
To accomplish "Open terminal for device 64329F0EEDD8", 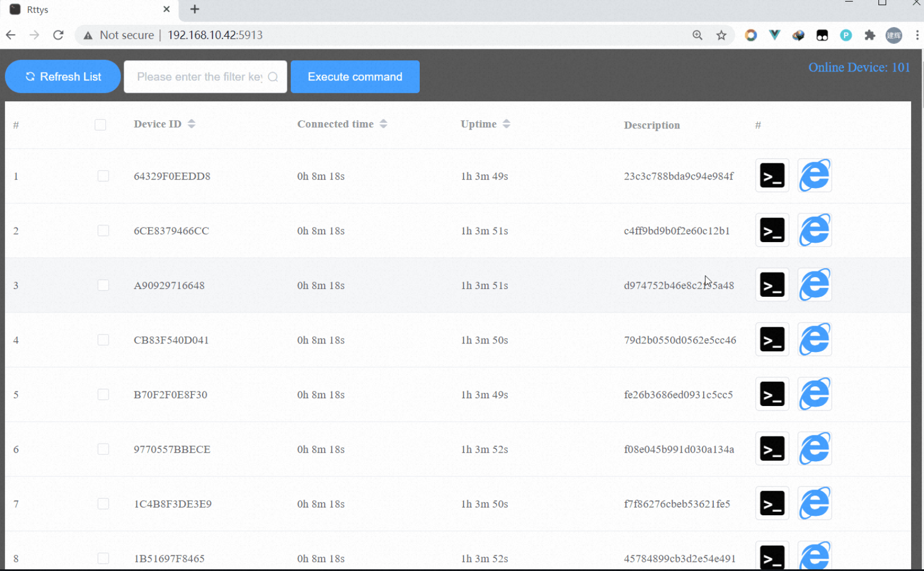I will click(x=772, y=176).
